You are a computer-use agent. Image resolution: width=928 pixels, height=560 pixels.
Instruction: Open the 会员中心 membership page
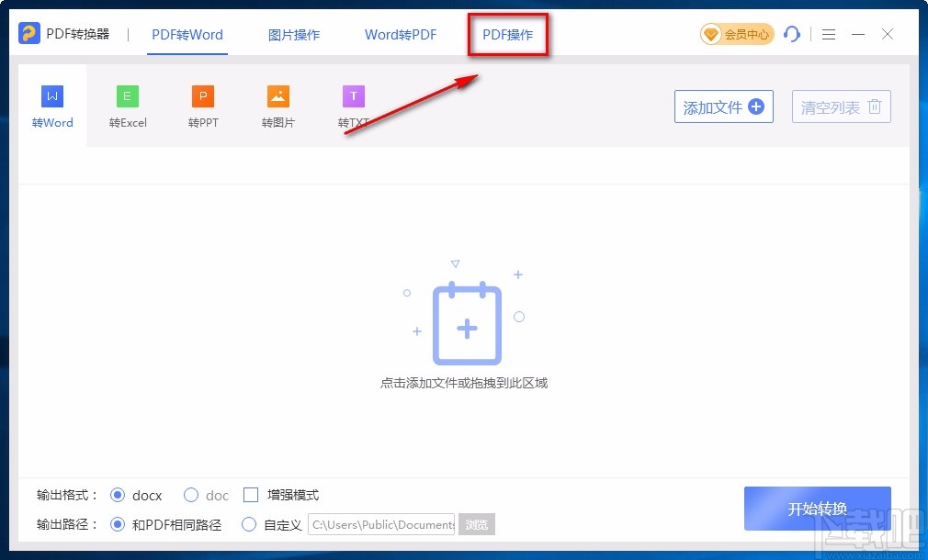736,34
